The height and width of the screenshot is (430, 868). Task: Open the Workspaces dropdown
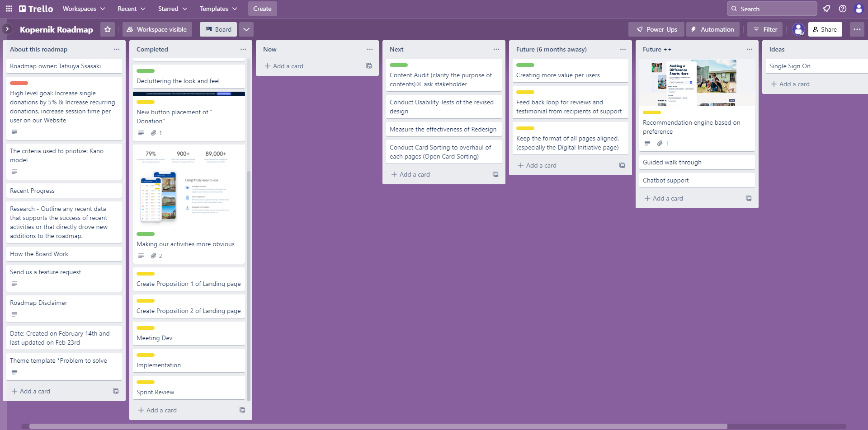tap(83, 9)
